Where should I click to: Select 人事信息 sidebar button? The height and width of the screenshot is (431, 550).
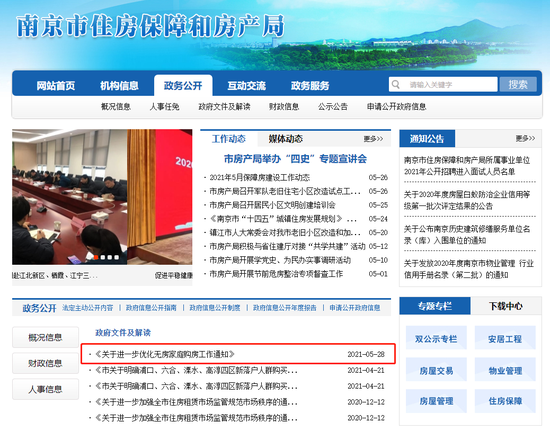[45, 389]
